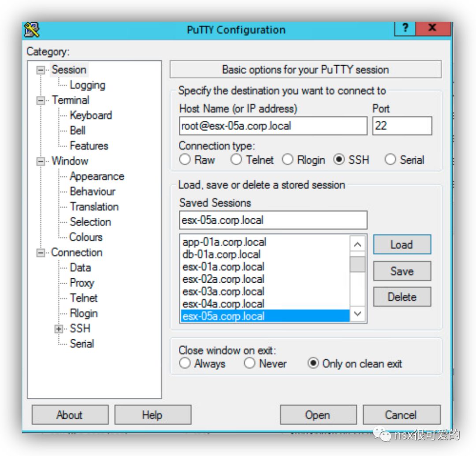Open the Connection category
The height and width of the screenshot is (456, 476).
pyautogui.click(x=77, y=252)
